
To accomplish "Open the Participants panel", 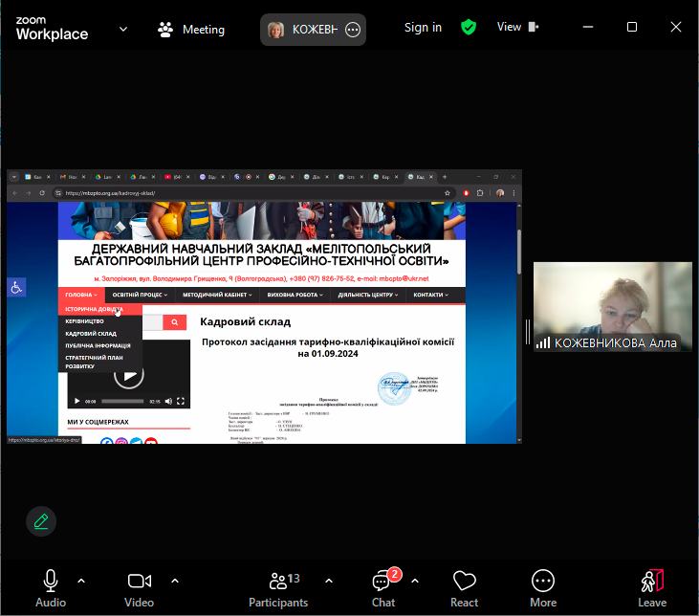I will click(x=278, y=588).
